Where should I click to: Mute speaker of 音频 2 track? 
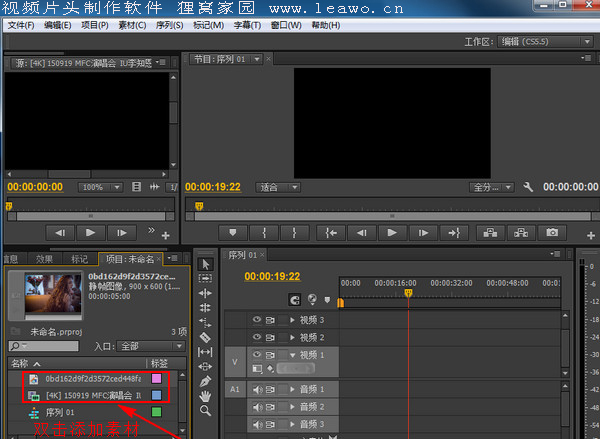[258, 407]
